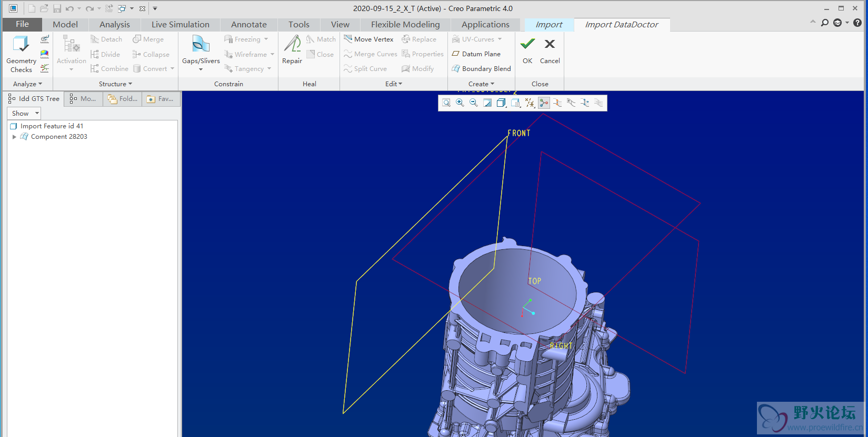The width and height of the screenshot is (868, 437).
Task: Click the RIGHT datum plane label
Action: click(x=561, y=346)
